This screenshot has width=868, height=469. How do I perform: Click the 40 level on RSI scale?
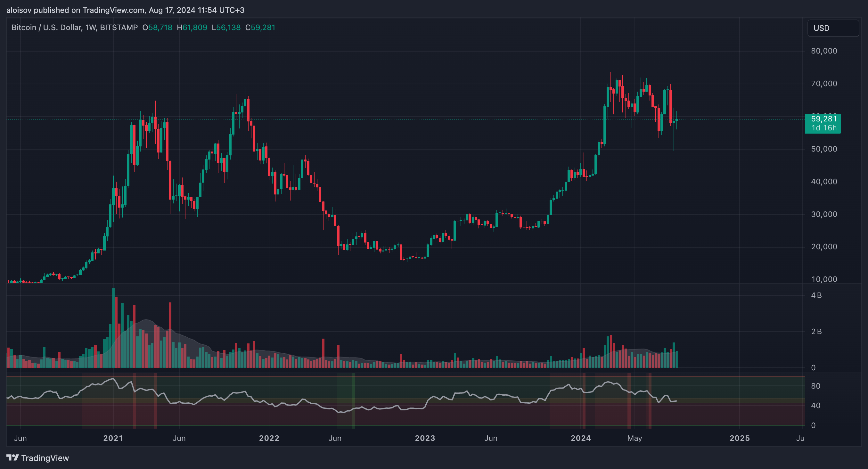click(815, 406)
